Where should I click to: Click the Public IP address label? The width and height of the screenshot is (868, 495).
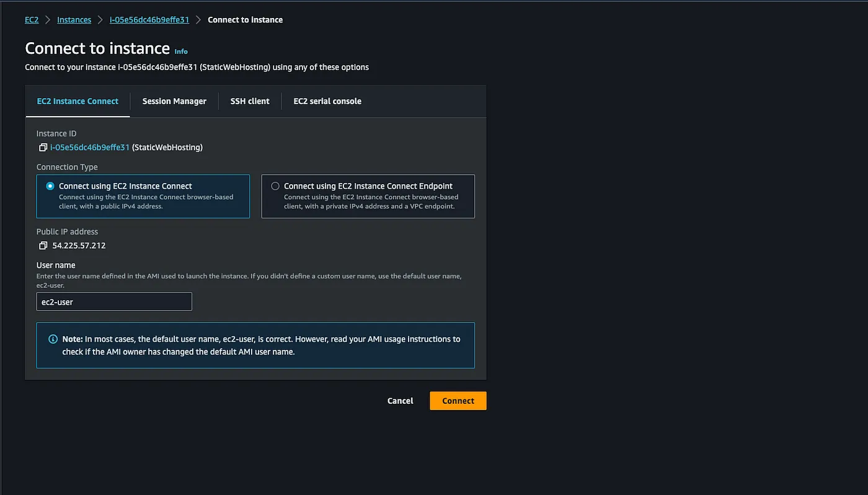(x=67, y=232)
